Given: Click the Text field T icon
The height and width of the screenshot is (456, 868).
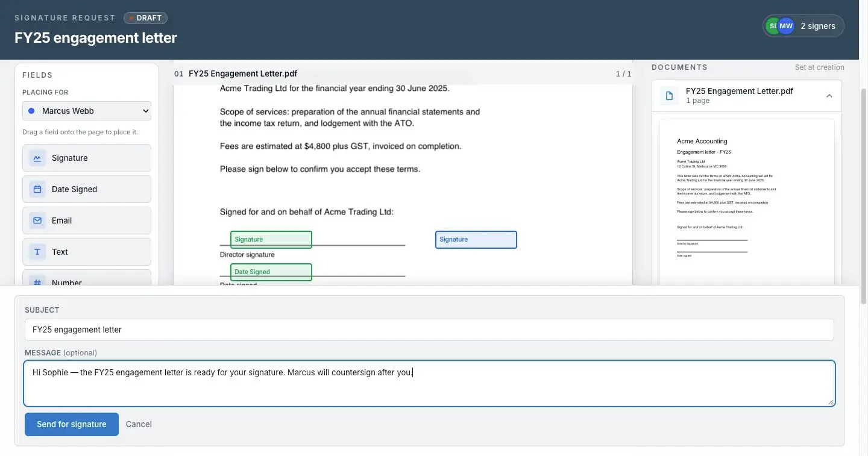Looking at the screenshot, I should (x=37, y=252).
